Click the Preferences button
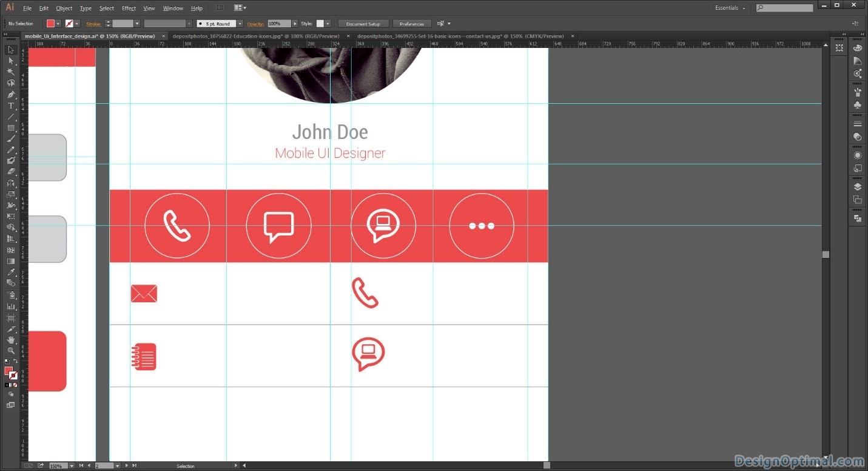 [412, 24]
